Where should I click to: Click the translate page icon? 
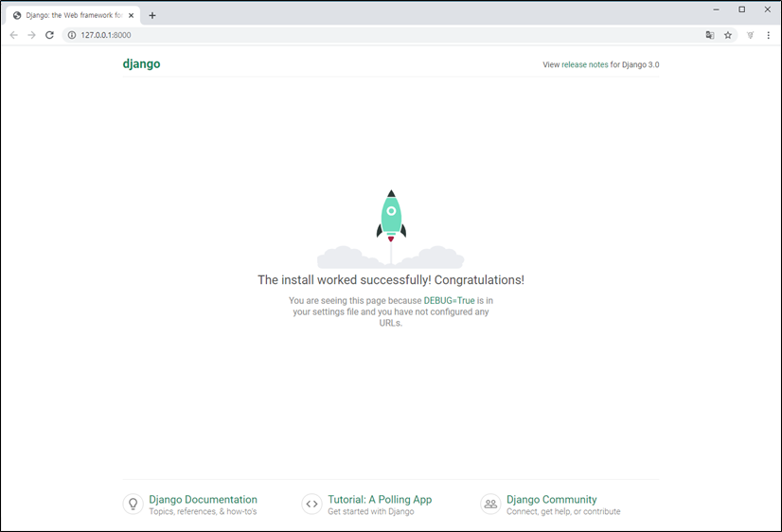click(x=710, y=35)
